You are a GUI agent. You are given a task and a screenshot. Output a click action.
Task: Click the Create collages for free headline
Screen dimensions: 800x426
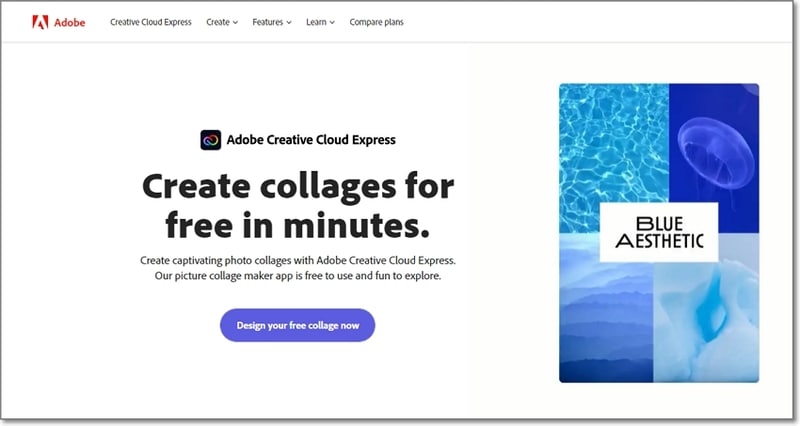click(298, 205)
